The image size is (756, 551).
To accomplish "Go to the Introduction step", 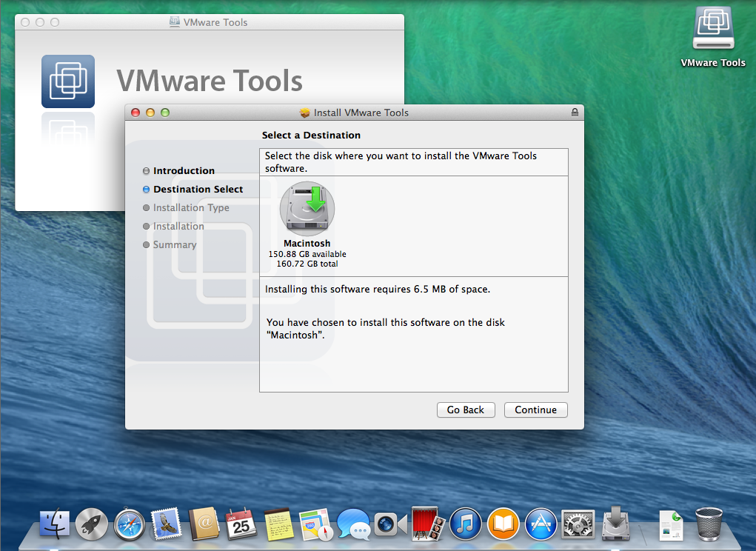I will pos(184,170).
